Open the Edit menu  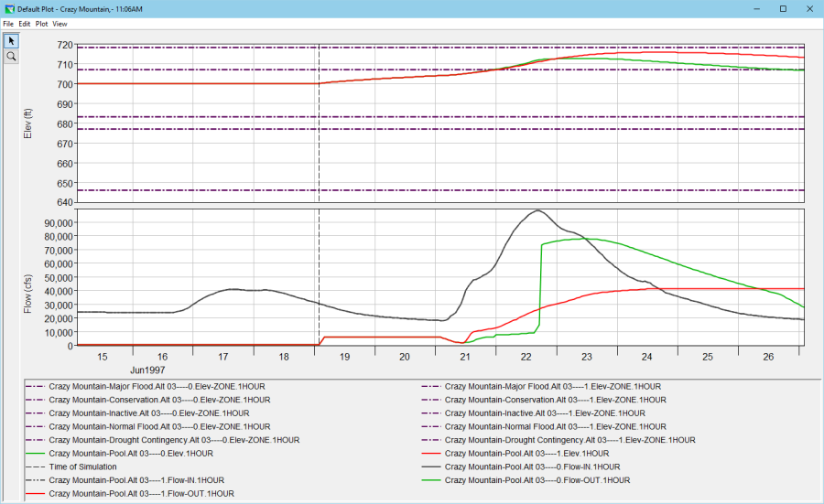[x=24, y=24]
